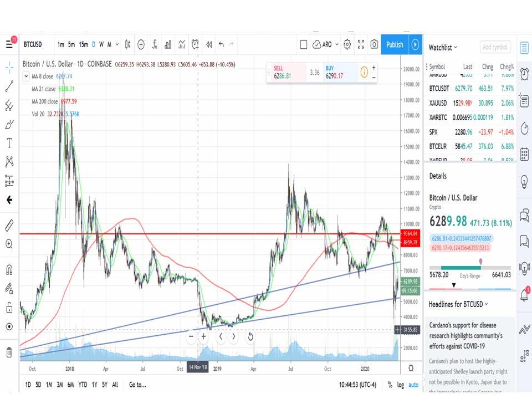Click the BUY 6290.17 button
Screen dimensions: 532x399
coord(340,72)
